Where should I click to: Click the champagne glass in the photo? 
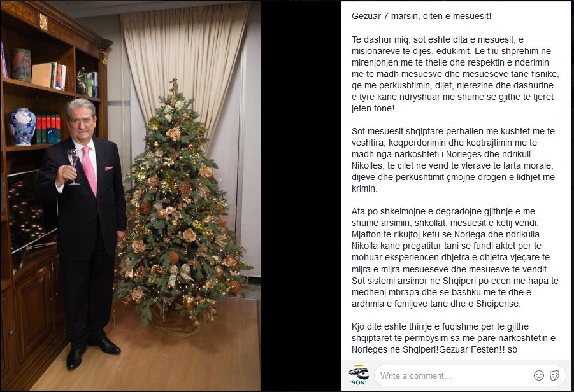[73, 166]
